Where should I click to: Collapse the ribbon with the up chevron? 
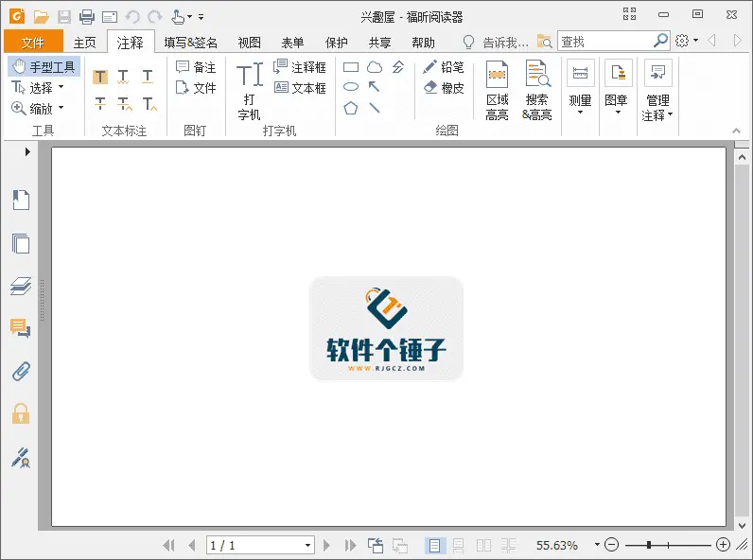pos(736,131)
